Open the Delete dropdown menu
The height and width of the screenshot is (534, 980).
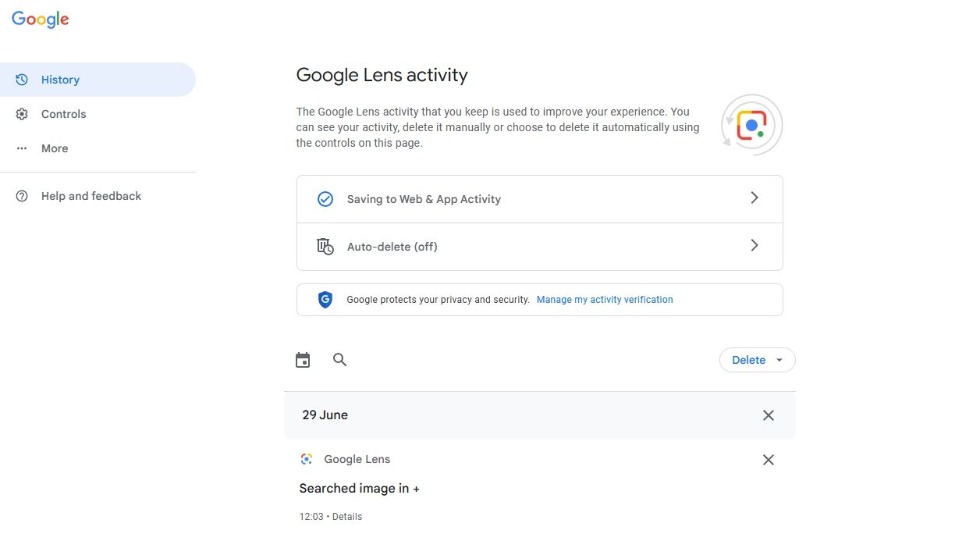pos(757,360)
